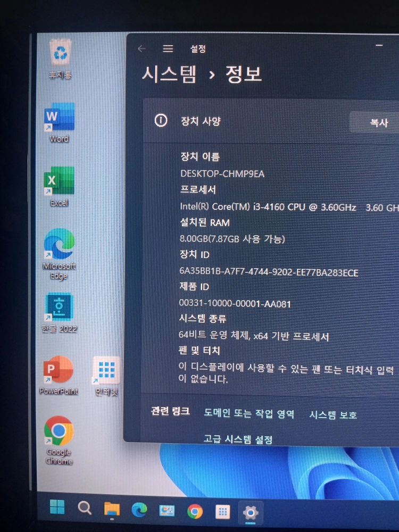Screen dimensions: 399x532
Task: Launch Google Chrome from the taskbar
Action: (195, 511)
